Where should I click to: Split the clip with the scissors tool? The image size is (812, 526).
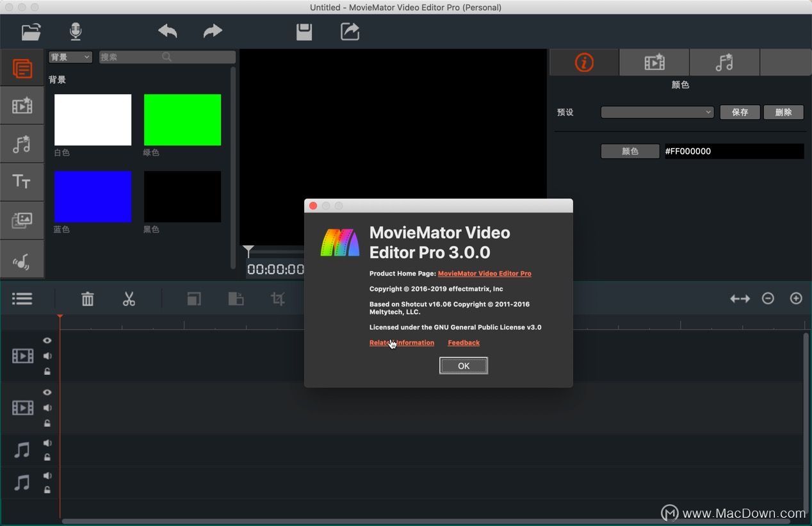coord(129,299)
